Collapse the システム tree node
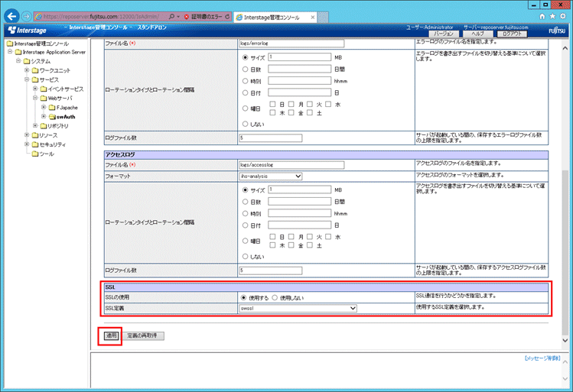The height and width of the screenshot is (392, 573). (18, 60)
